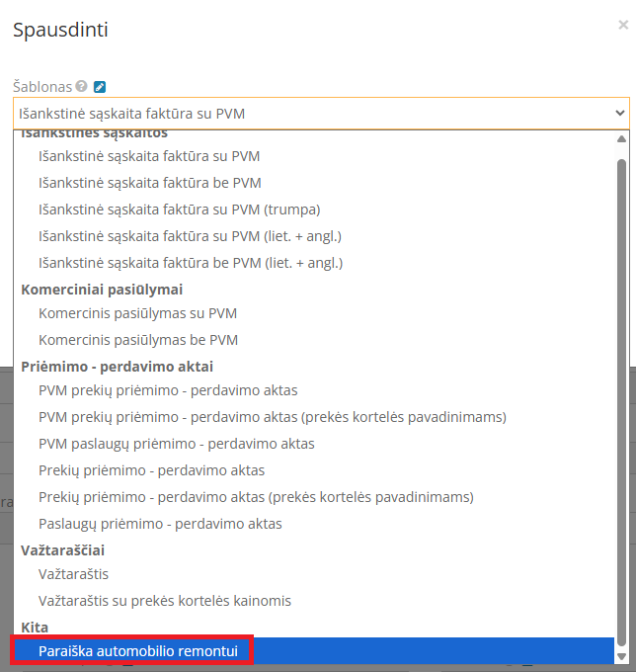Screen dimensions: 636x672
Task: Select Išankstinė sąskaita faktūra be PVM
Action: (149, 183)
